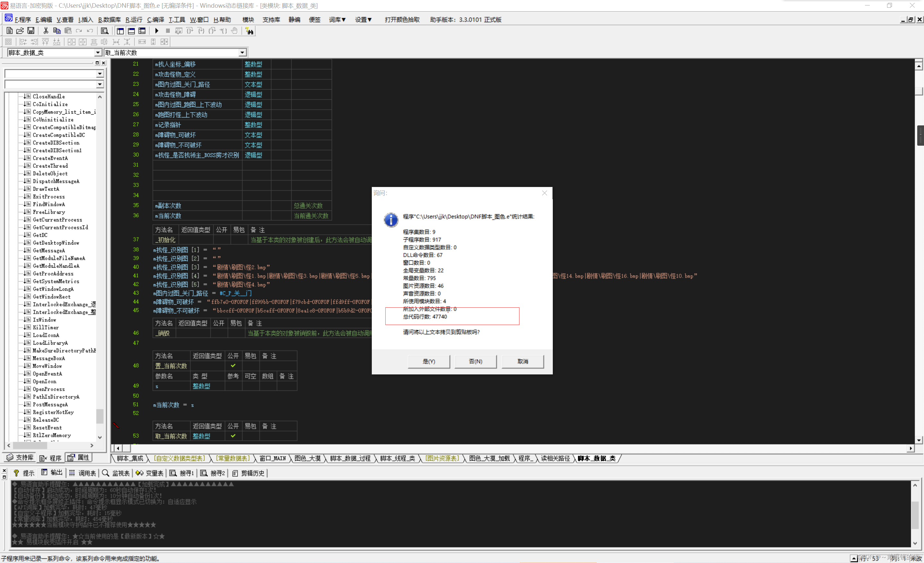Toggle 公开 checkmark for 取_当前次数 method
The image size is (924, 563).
[x=233, y=436]
